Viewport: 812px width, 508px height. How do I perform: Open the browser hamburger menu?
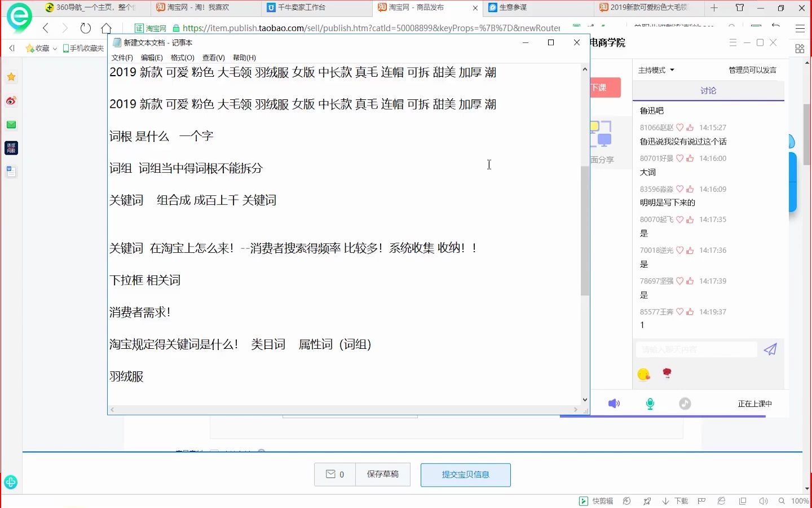click(x=800, y=28)
